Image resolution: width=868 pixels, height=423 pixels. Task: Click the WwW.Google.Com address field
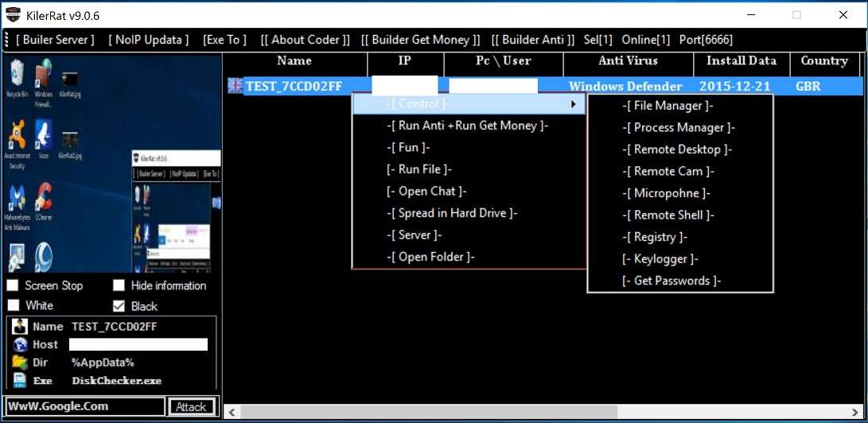tap(84, 406)
